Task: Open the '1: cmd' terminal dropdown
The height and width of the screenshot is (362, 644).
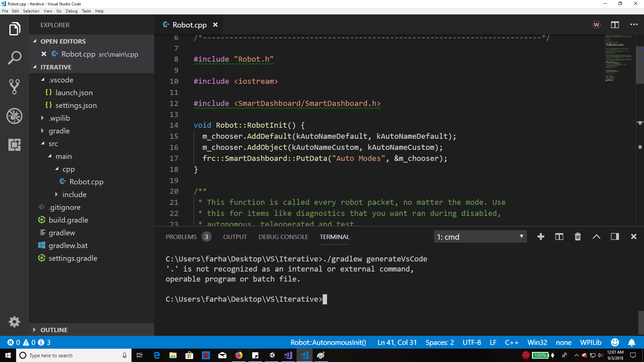Action: (480, 236)
